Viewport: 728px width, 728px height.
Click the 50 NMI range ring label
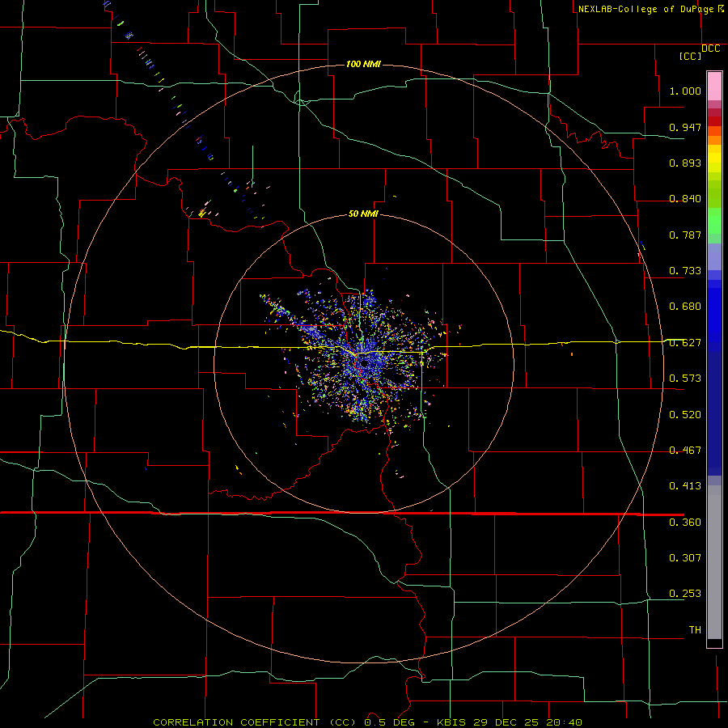coord(363,214)
